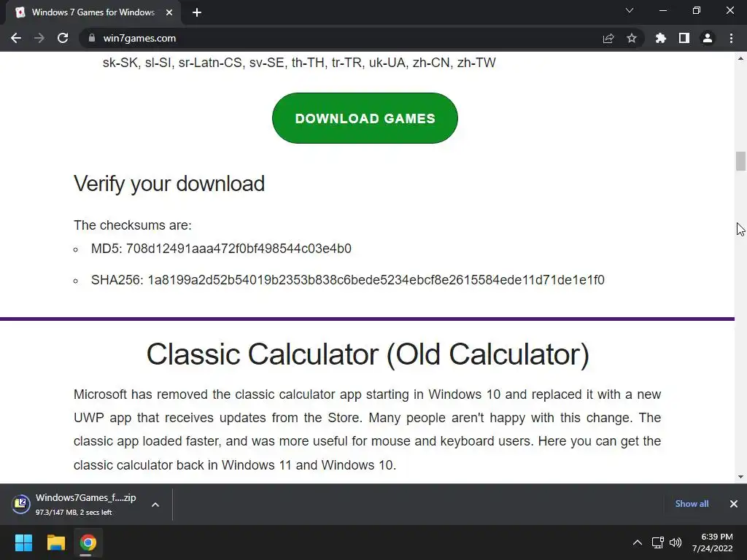Click scrollbar down arrow
Viewport: 747px width, 560px height.
740,477
